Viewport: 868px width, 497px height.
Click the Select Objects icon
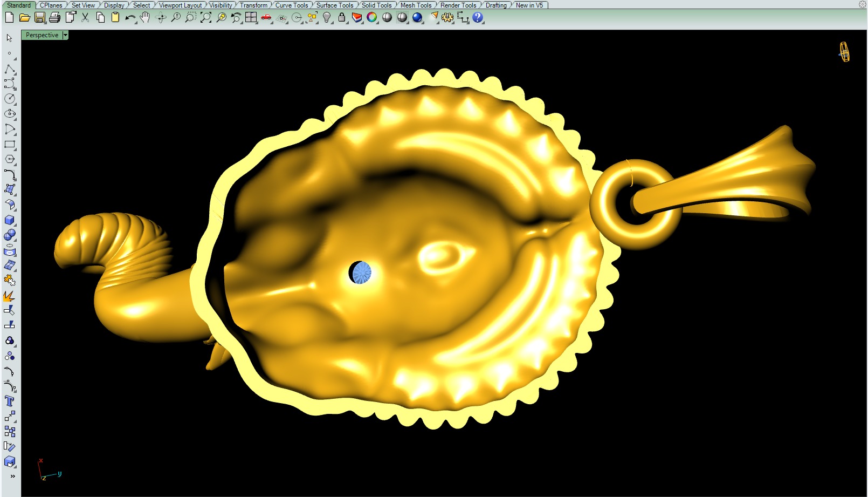point(312,17)
